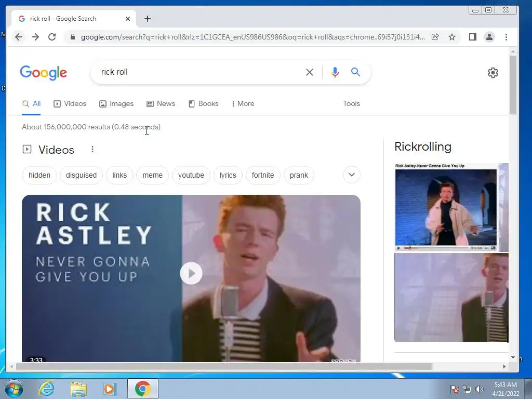Open a new tab with plus button
The image size is (532, 399).
[x=147, y=19]
